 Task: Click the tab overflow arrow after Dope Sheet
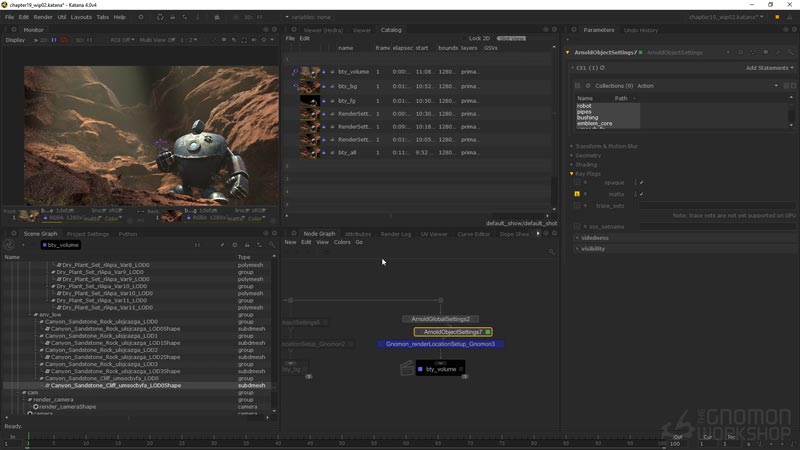pos(538,234)
